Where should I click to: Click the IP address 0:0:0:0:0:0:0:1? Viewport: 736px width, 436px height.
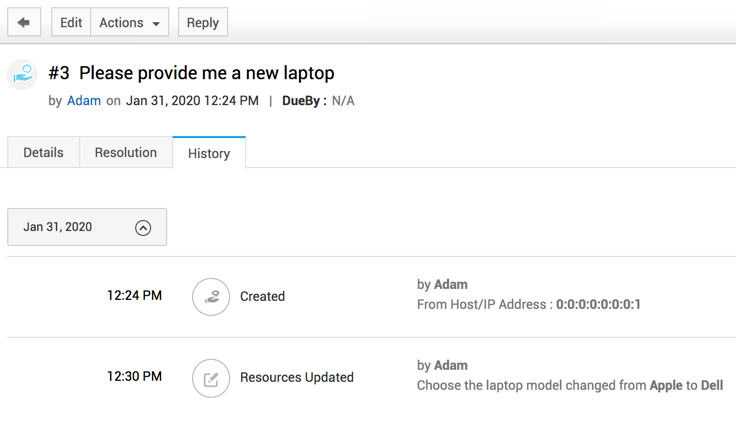pyautogui.click(x=598, y=304)
